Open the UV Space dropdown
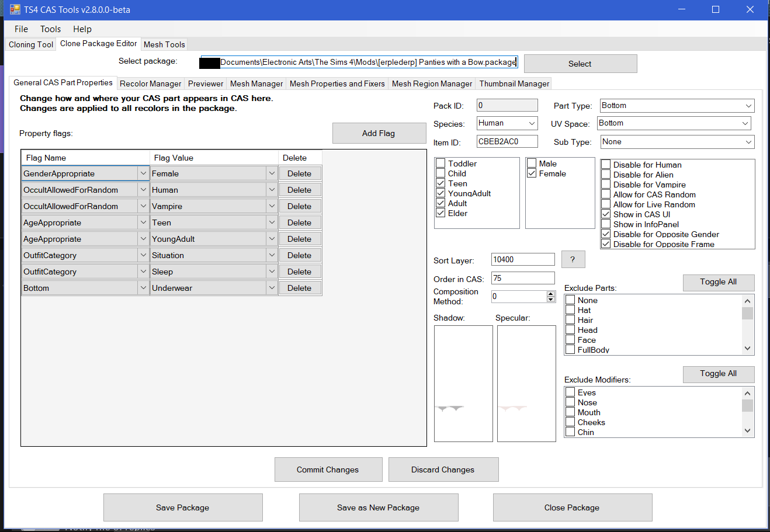This screenshot has width=770, height=532. tap(674, 123)
